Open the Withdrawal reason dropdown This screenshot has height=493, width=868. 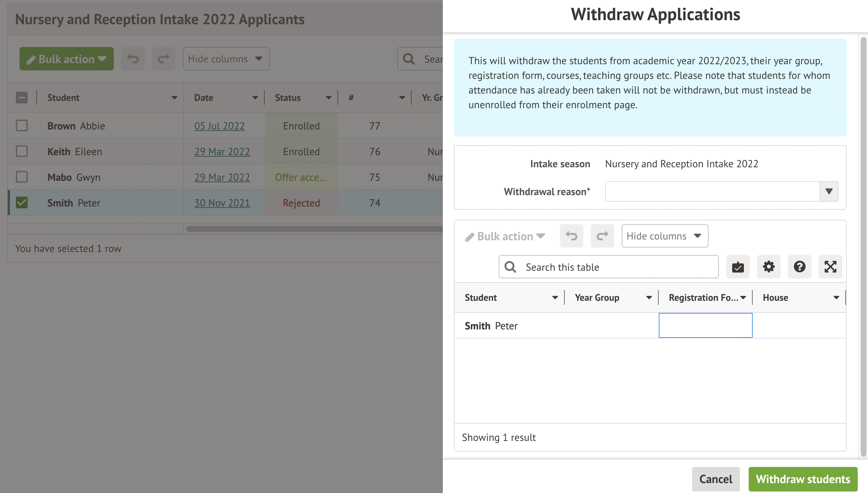coord(829,191)
